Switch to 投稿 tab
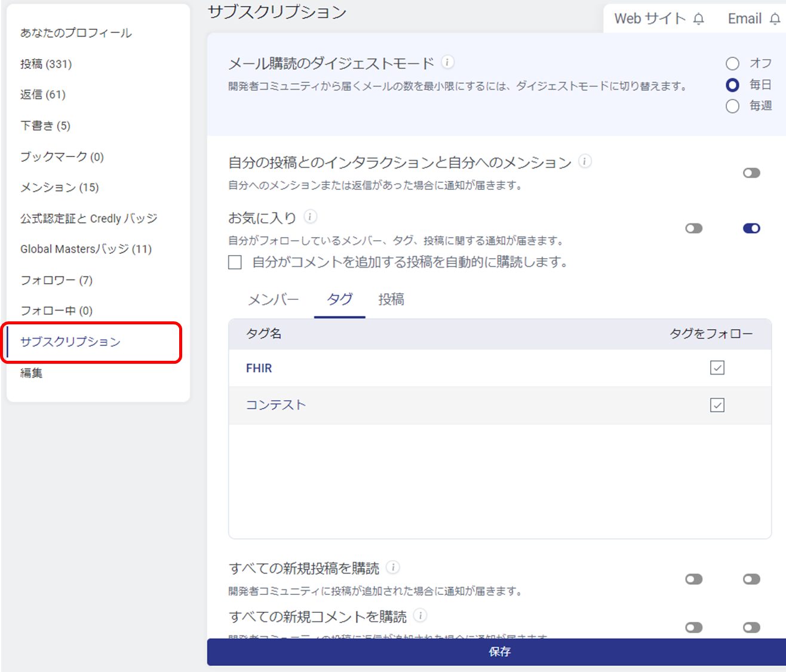This screenshot has height=672, width=786. 391,300
